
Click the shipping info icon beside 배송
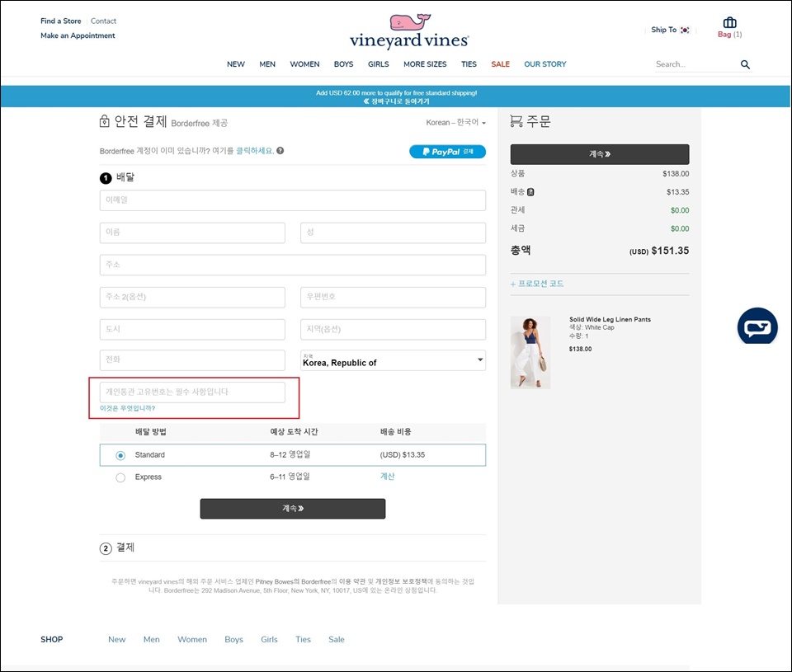[530, 192]
